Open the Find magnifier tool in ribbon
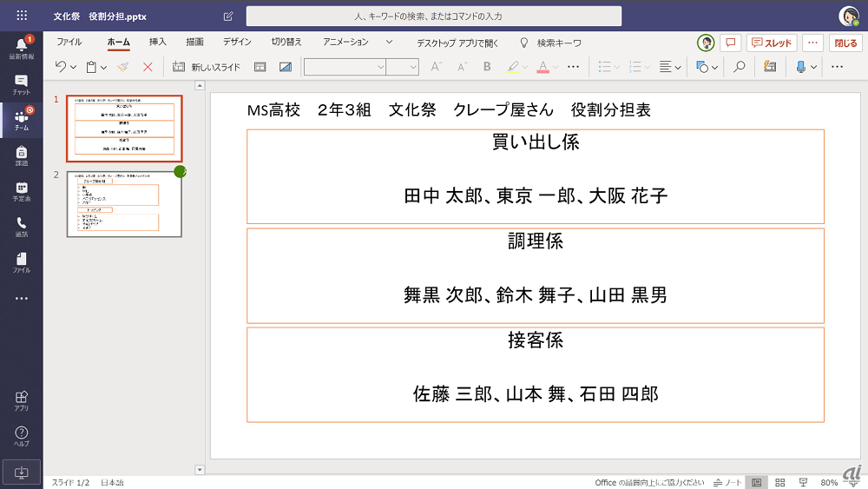Image resolution: width=868 pixels, height=489 pixels. point(739,67)
